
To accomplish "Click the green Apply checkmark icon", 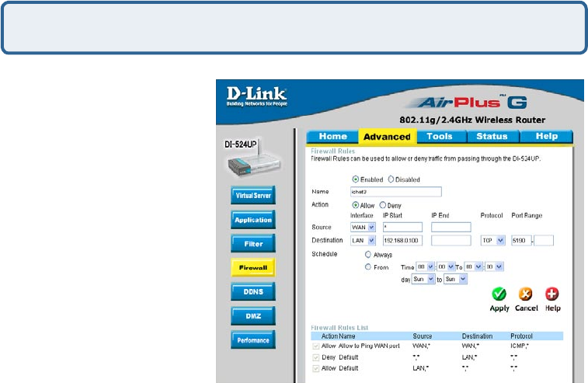I will (x=499, y=294).
